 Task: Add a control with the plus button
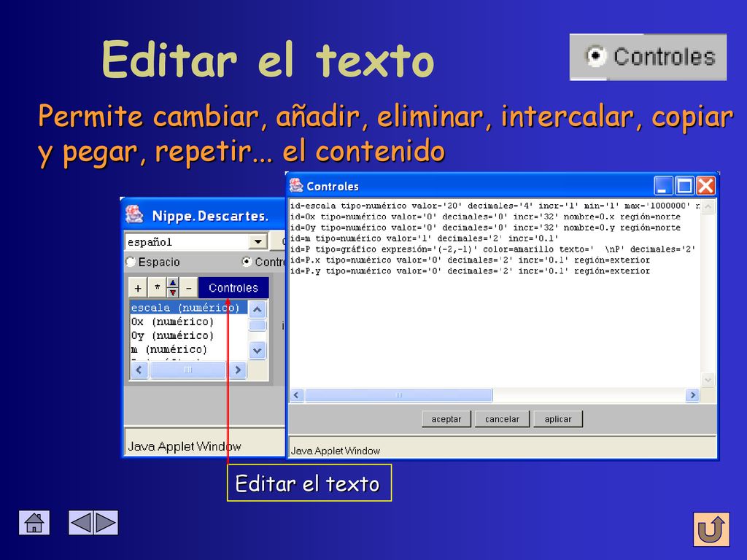click(138, 288)
